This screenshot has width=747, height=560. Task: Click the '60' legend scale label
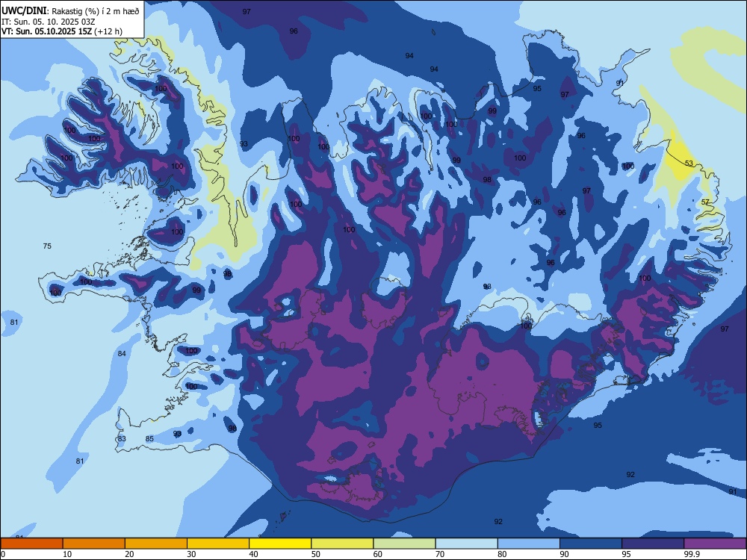378,554
